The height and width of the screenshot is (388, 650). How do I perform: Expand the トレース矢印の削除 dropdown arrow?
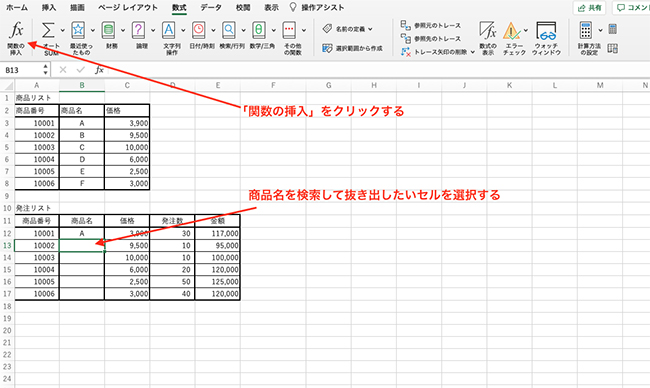coord(473,52)
